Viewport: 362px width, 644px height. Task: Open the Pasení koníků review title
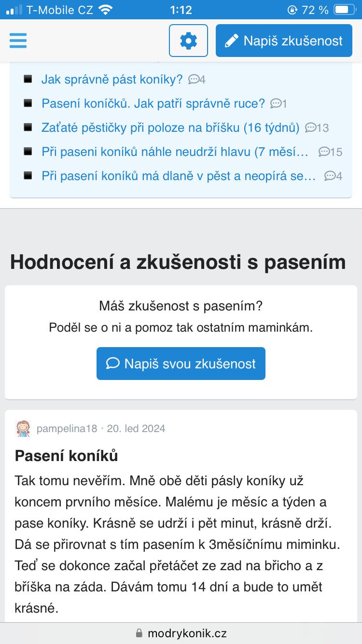67,455
